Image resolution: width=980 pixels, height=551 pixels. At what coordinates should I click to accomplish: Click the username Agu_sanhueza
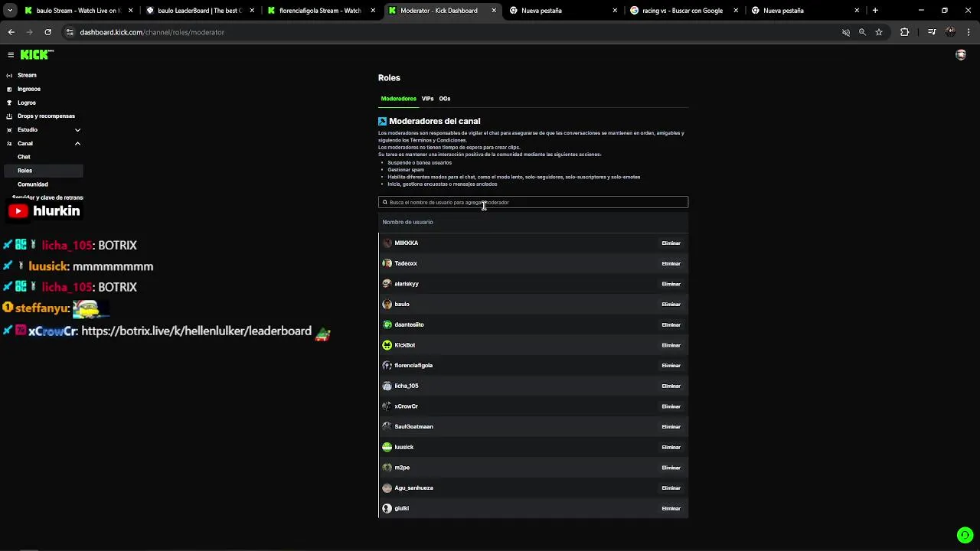point(413,488)
